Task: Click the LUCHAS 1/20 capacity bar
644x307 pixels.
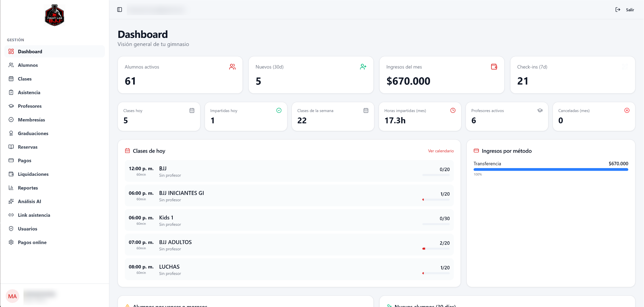Action: pyautogui.click(x=436, y=273)
